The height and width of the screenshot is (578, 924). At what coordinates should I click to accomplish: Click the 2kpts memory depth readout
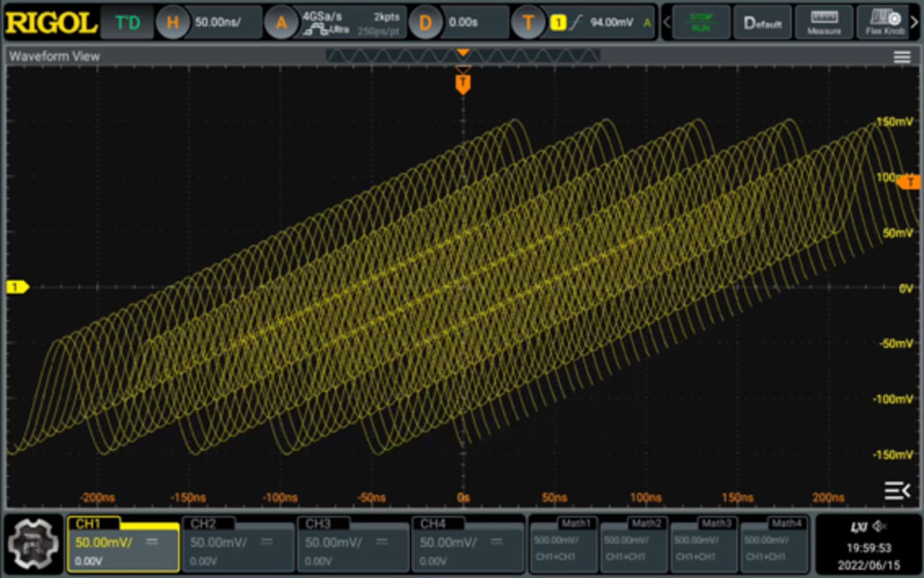[x=388, y=16]
